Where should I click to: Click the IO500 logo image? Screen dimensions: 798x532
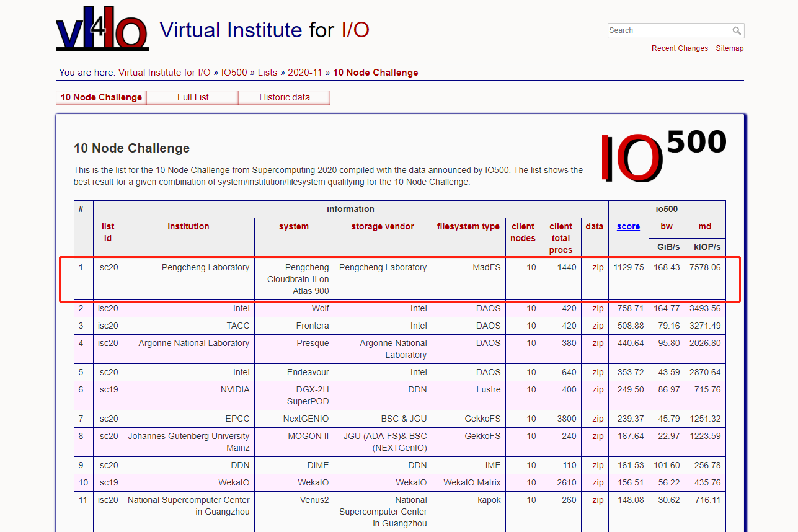(663, 156)
